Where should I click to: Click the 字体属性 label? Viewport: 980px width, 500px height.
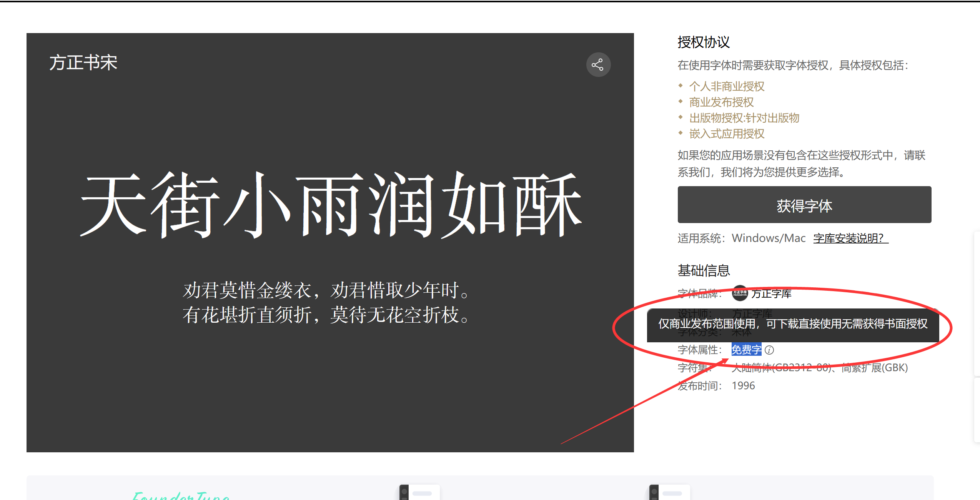[699, 350]
